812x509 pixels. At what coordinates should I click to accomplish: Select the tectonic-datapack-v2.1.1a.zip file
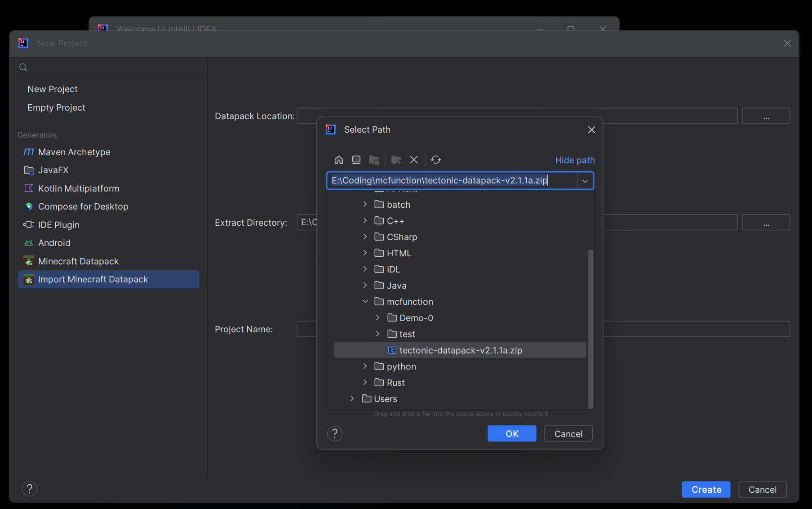point(460,350)
